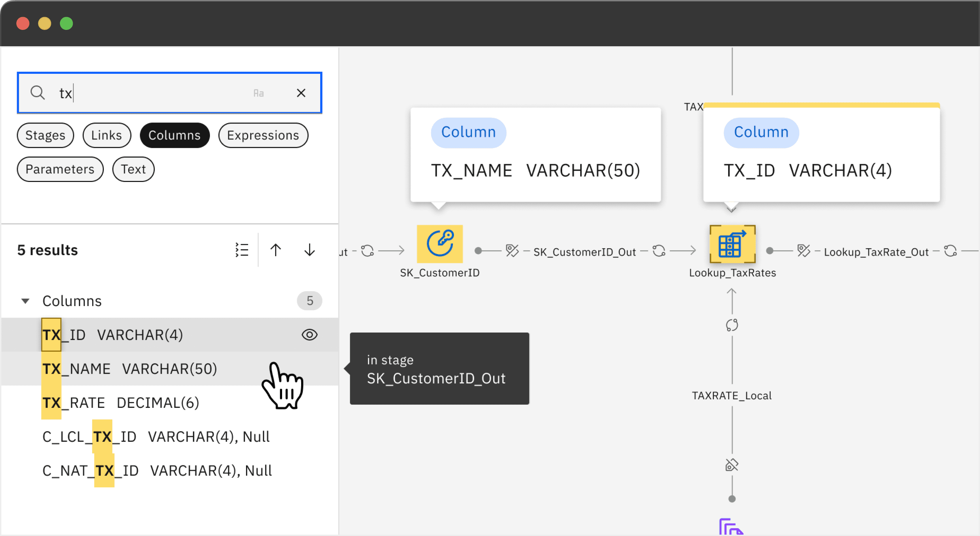
Task: Click the Parameters filter button
Action: 60,169
